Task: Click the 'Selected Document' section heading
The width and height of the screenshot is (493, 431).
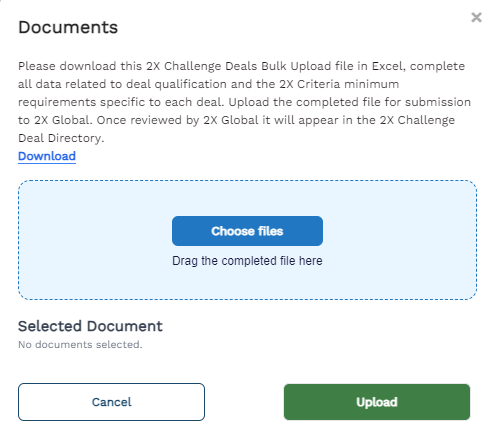Action: click(90, 326)
